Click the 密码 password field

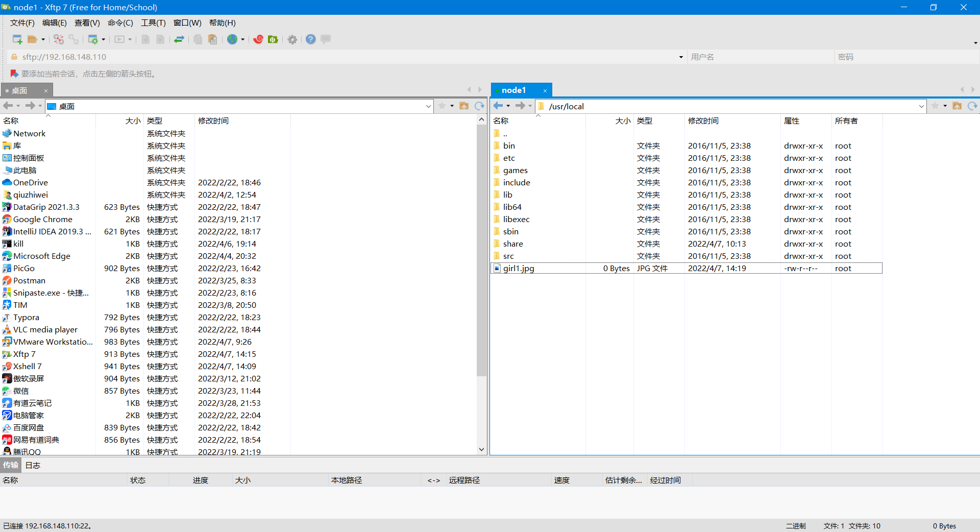(x=907, y=57)
